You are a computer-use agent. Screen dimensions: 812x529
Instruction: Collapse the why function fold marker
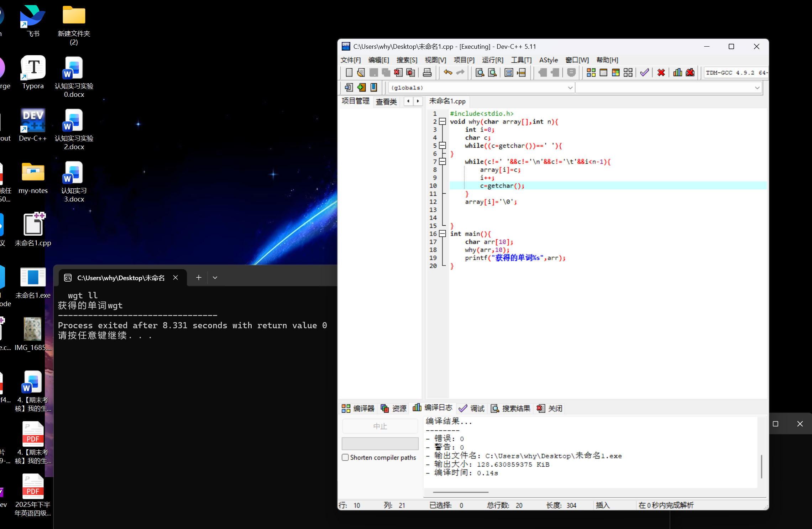click(442, 122)
